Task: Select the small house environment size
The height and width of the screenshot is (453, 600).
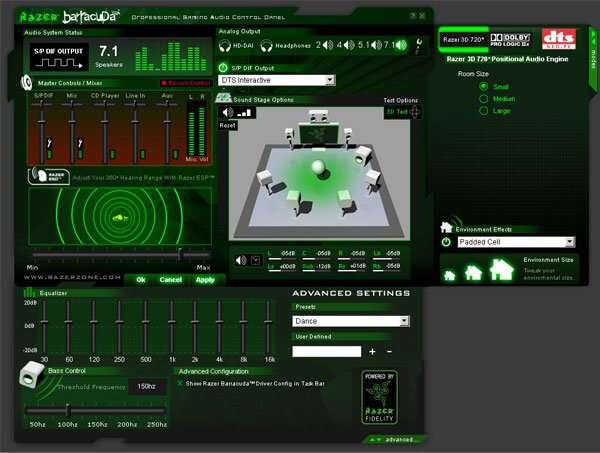Action: [450, 275]
